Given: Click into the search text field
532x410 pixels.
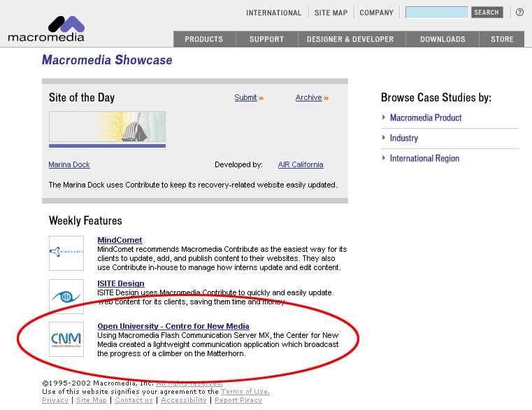Looking at the screenshot, I should click(436, 13).
